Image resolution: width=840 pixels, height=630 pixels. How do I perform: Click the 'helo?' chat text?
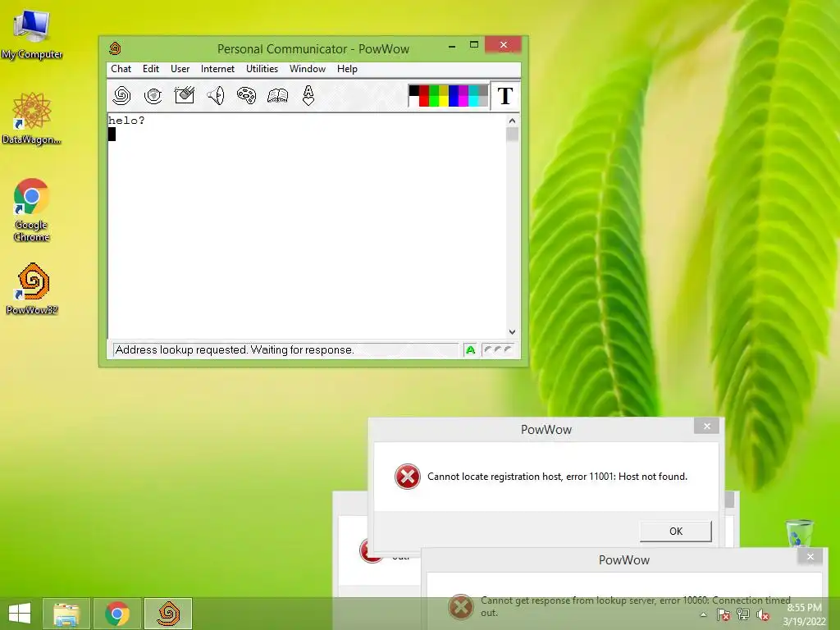pos(126,121)
